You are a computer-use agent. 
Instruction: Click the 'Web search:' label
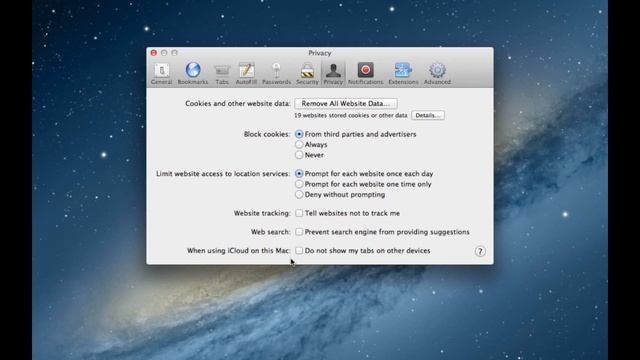coord(271,232)
